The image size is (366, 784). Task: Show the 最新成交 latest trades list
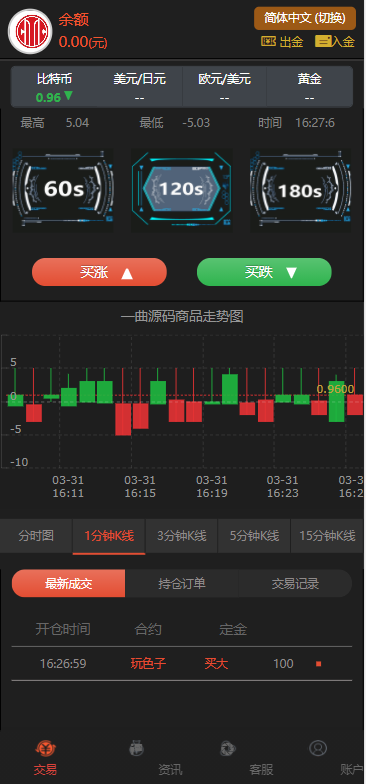pos(68,584)
